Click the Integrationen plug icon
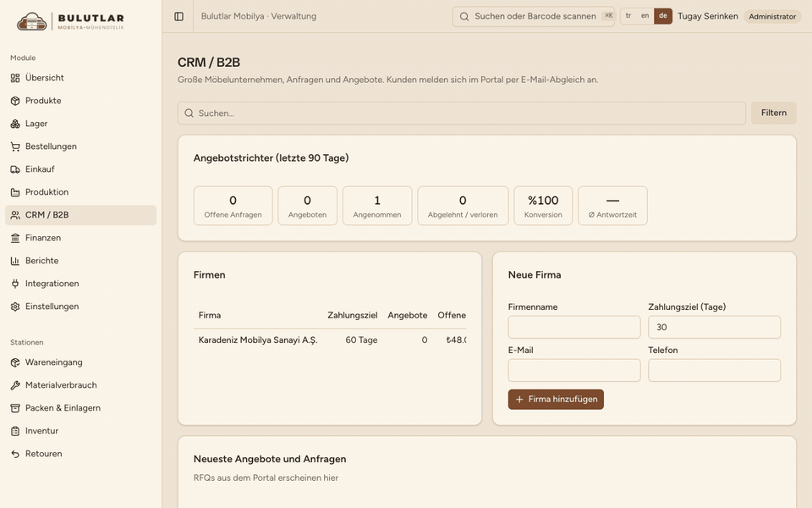The height and width of the screenshot is (508, 812). coord(15,284)
